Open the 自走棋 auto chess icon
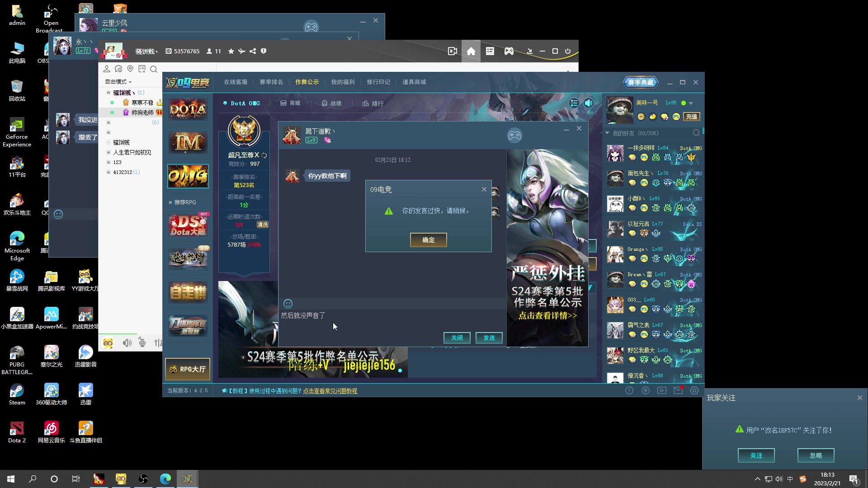The height and width of the screenshot is (488, 868). (x=188, y=292)
